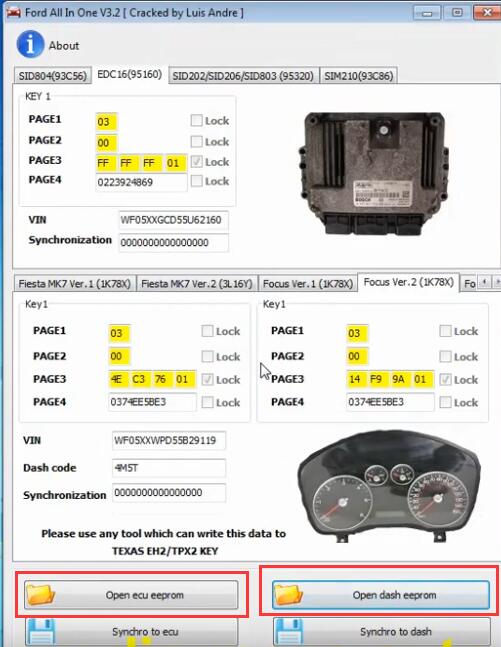Click ECU PAGE2 value 00 field
The width and height of the screenshot is (501, 647).
pyautogui.click(x=106, y=143)
